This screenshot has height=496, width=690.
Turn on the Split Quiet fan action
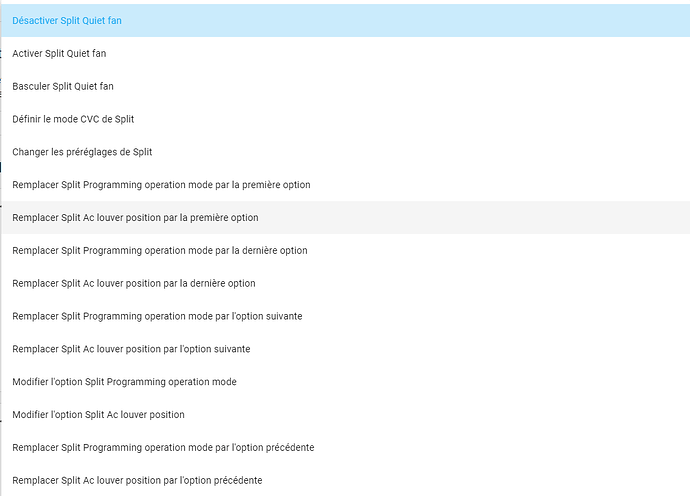(60, 53)
